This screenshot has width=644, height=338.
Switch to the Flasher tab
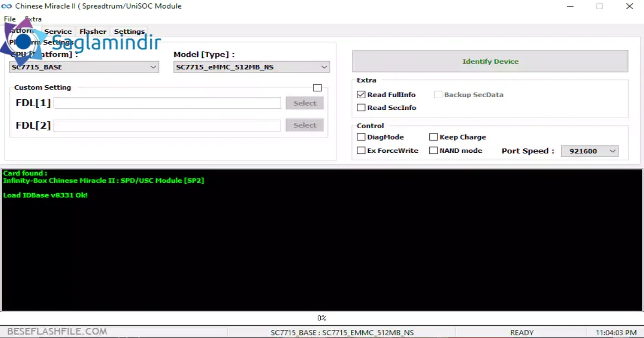pyautogui.click(x=93, y=32)
